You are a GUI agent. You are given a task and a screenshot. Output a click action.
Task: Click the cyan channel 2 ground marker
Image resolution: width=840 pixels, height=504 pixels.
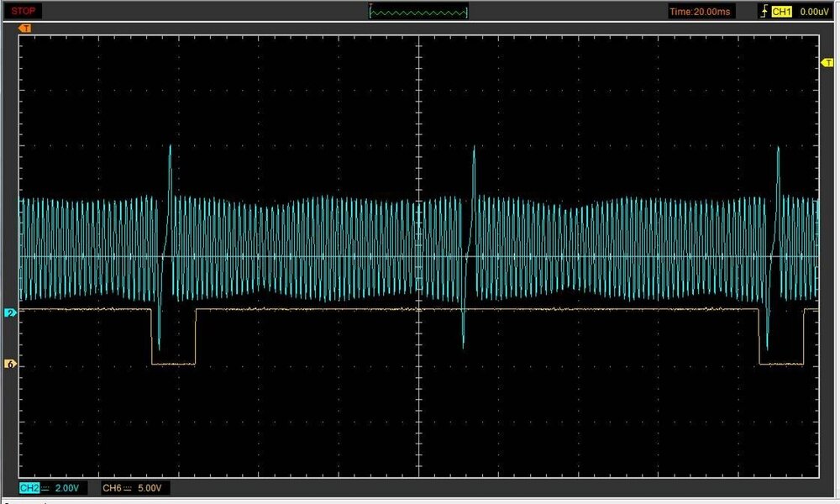(10, 312)
